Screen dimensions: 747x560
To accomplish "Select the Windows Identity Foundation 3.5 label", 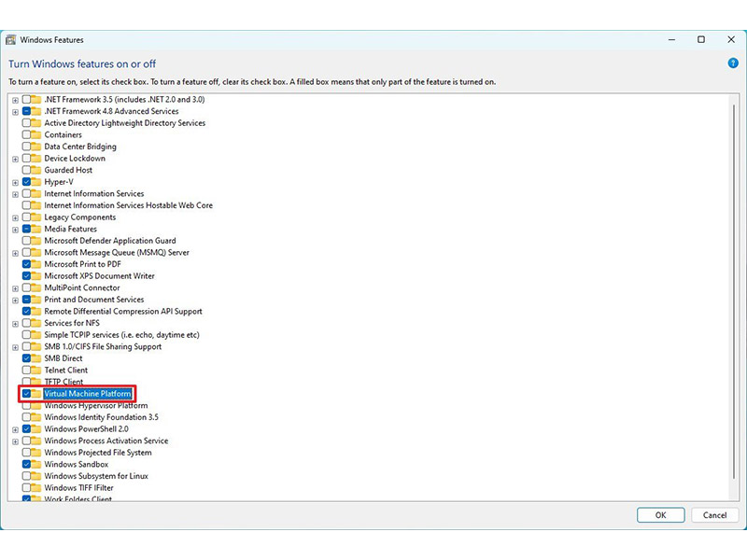I will [101, 417].
